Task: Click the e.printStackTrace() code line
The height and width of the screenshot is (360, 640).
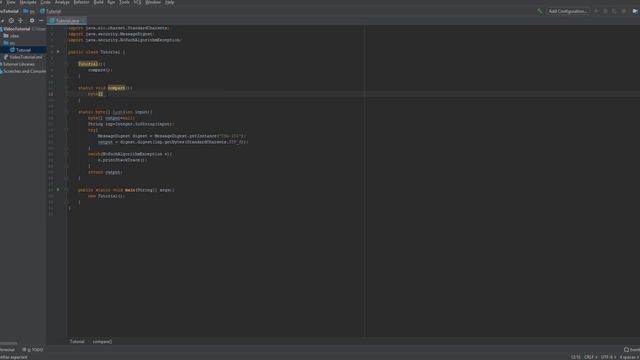Action: pyautogui.click(x=122, y=160)
